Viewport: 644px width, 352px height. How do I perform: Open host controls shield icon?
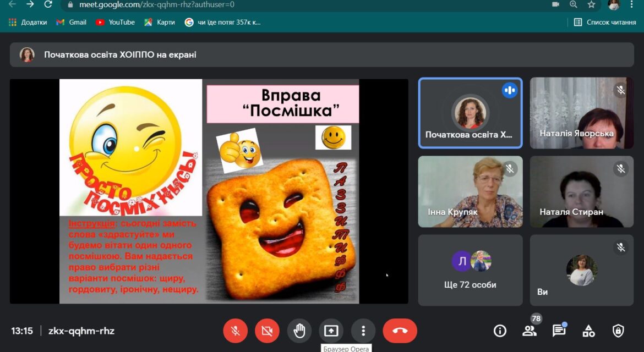(x=618, y=331)
